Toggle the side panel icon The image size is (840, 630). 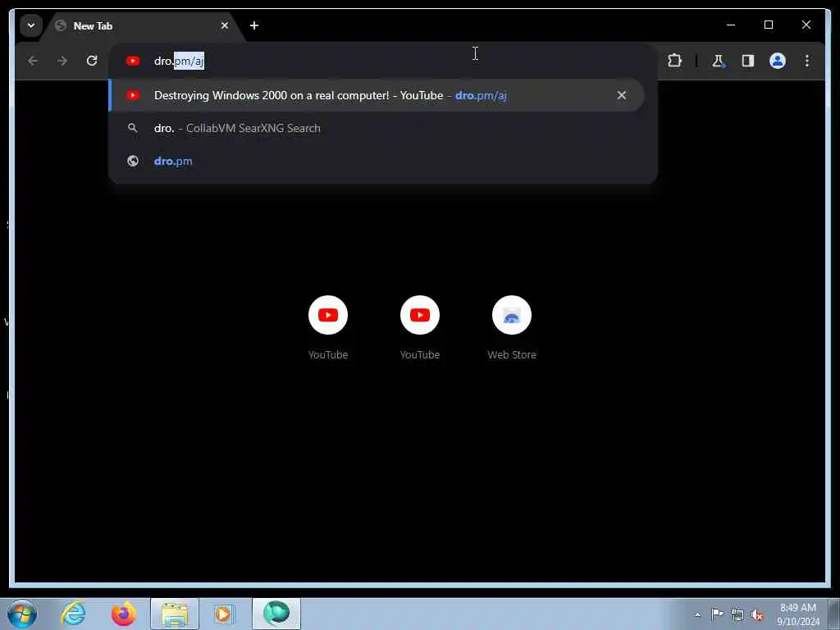748,61
